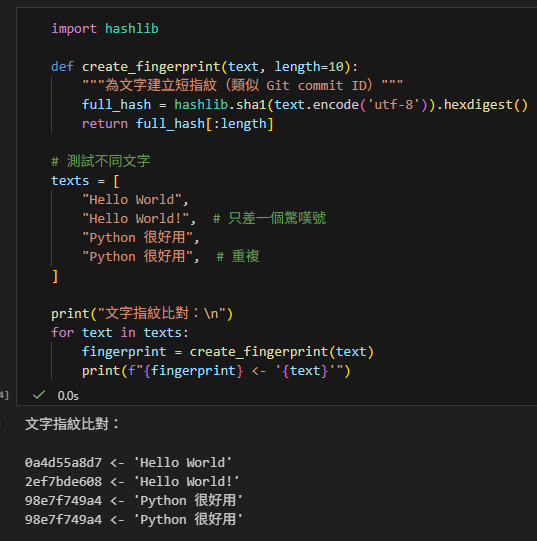
Task: Click the output heading '文字指紋比對：'
Action: coord(72,424)
